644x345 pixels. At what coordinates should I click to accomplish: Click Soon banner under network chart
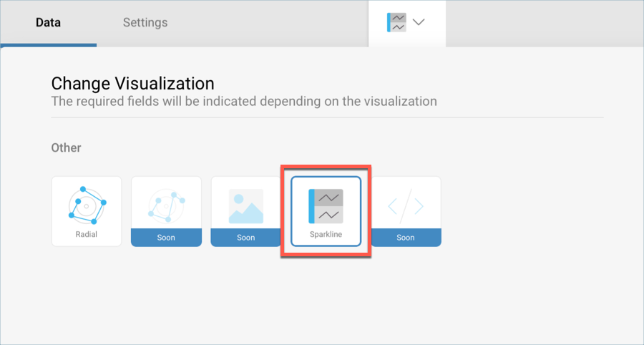click(166, 238)
